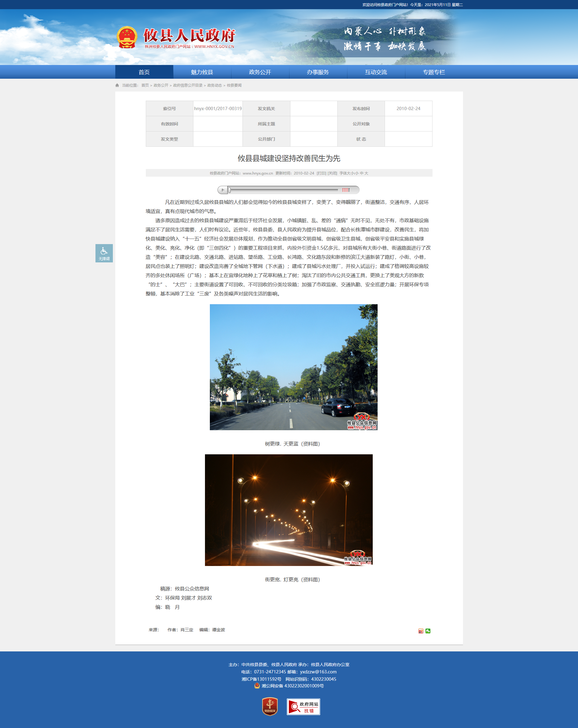Open the 专题专栏 navigation item
This screenshot has height=728, width=578.
(x=434, y=72)
